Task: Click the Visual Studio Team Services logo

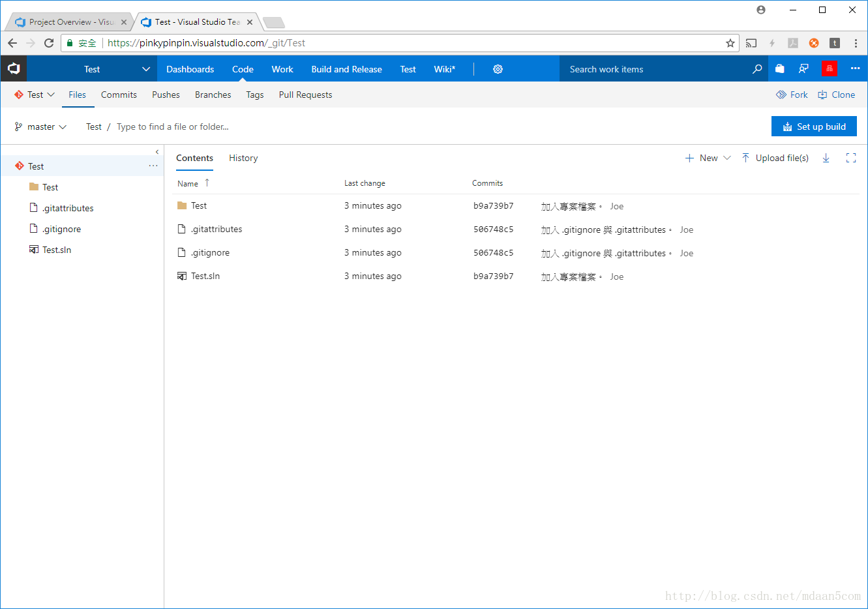Action: pos(14,68)
